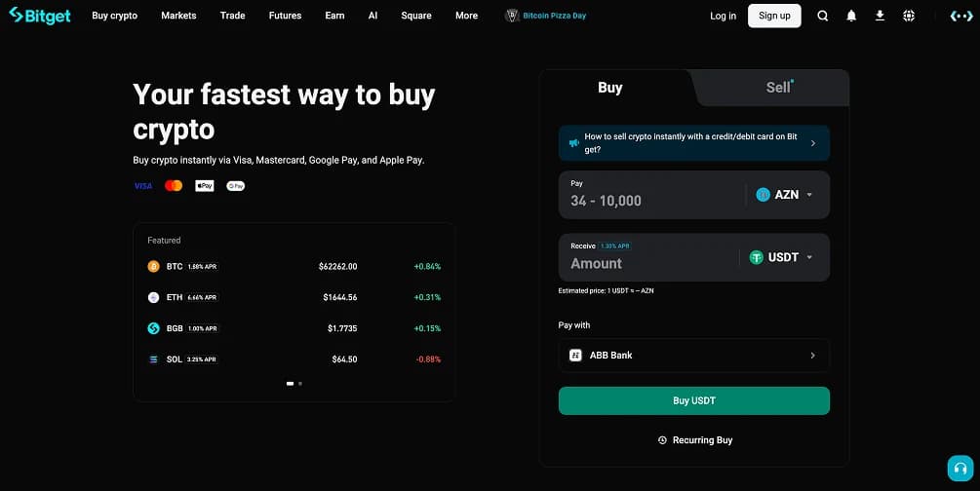Click the SOL coin icon
Viewport: 980px width, 491px height.
point(153,359)
